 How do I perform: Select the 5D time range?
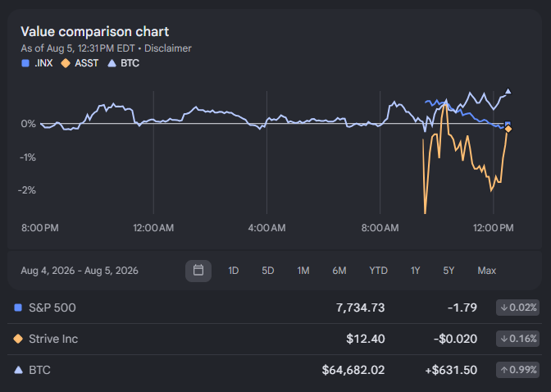pyautogui.click(x=268, y=271)
